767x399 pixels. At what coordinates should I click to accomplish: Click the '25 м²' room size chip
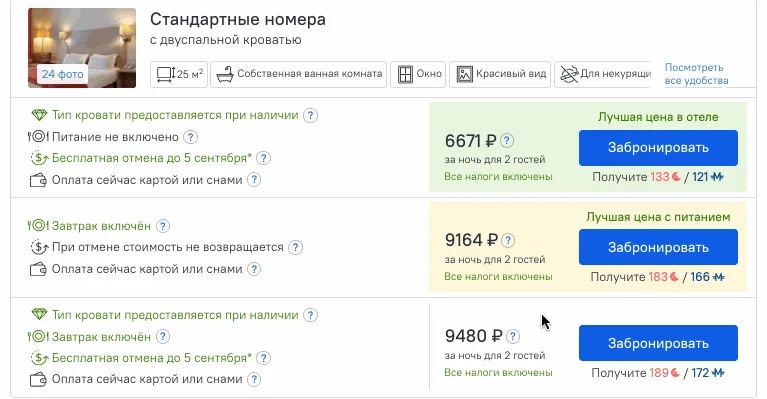tap(179, 74)
